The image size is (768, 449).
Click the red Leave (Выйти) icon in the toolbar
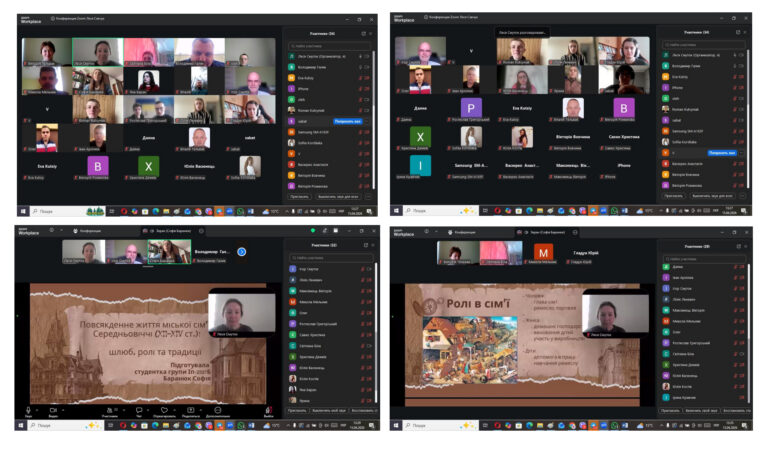(x=268, y=410)
